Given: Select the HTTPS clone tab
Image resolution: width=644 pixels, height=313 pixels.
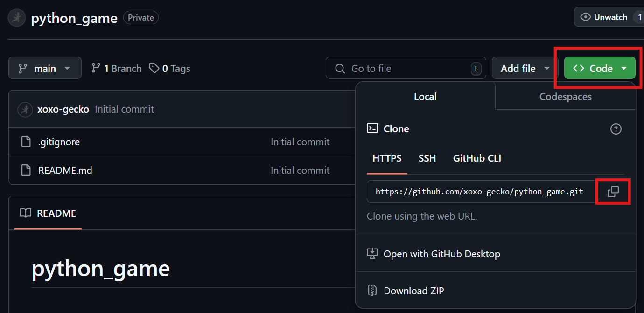Looking at the screenshot, I should pyautogui.click(x=387, y=158).
